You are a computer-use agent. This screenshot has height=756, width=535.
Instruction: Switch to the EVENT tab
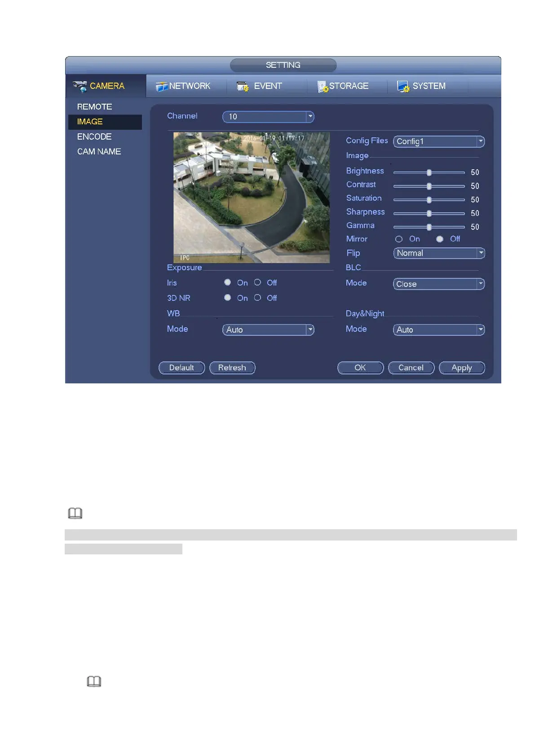pyautogui.click(x=267, y=86)
